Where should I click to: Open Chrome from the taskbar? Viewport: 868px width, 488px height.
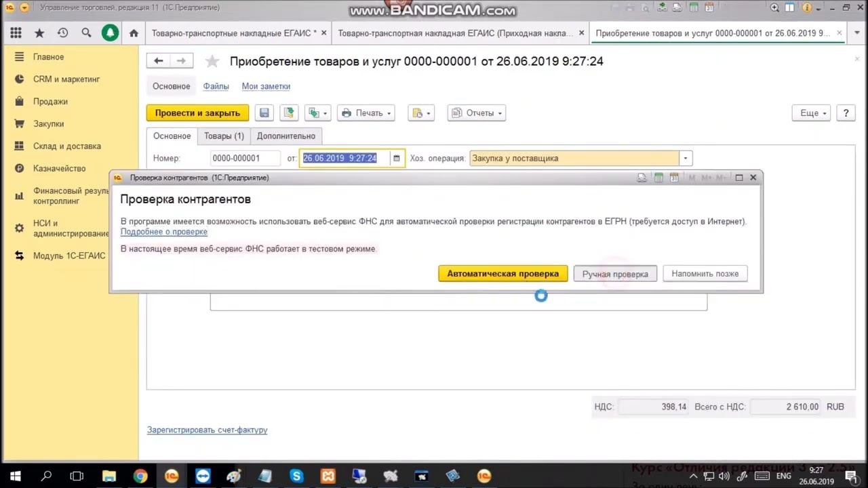coord(140,476)
